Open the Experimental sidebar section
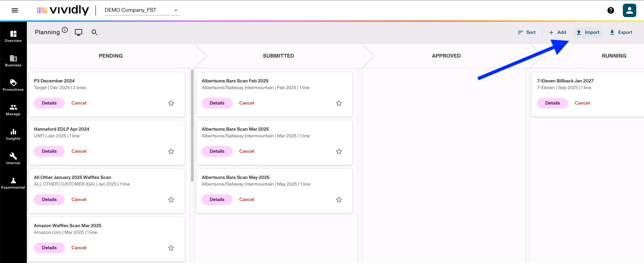 pos(13,183)
